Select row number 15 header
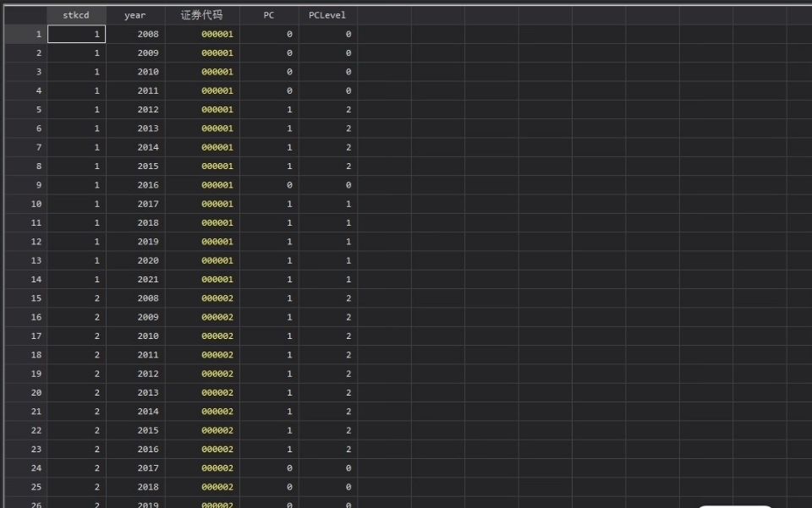The width and height of the screenshot is (812, 508). tap(24, 298)
